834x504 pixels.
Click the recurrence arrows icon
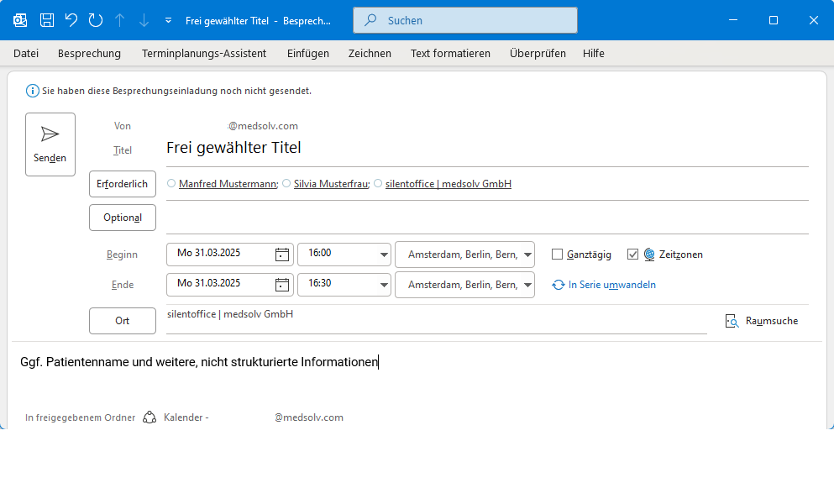coord(558,285)
